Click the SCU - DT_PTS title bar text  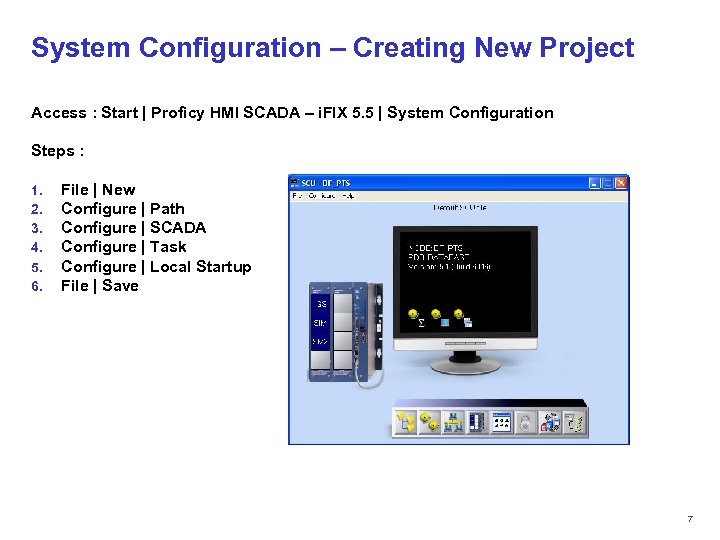point(326,183)
